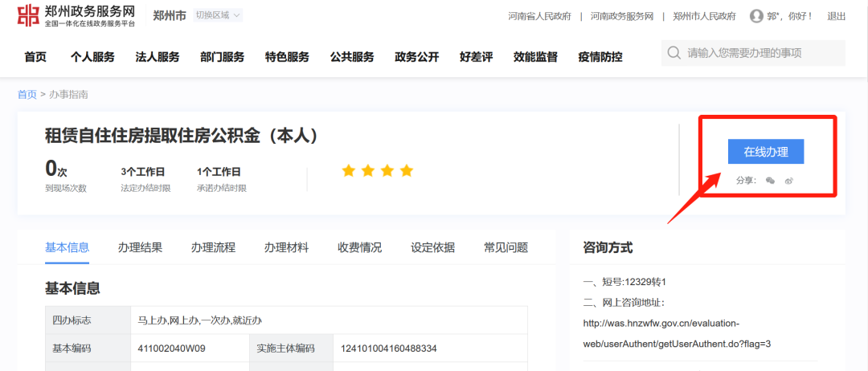This screenshot has height=371, width=868.
Task: Click the 郑州政务服务网 site logo
Action: [x=76, y=15]
